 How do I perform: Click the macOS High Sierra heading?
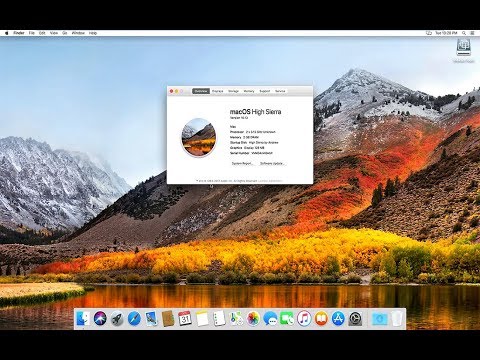coord(255,112)
